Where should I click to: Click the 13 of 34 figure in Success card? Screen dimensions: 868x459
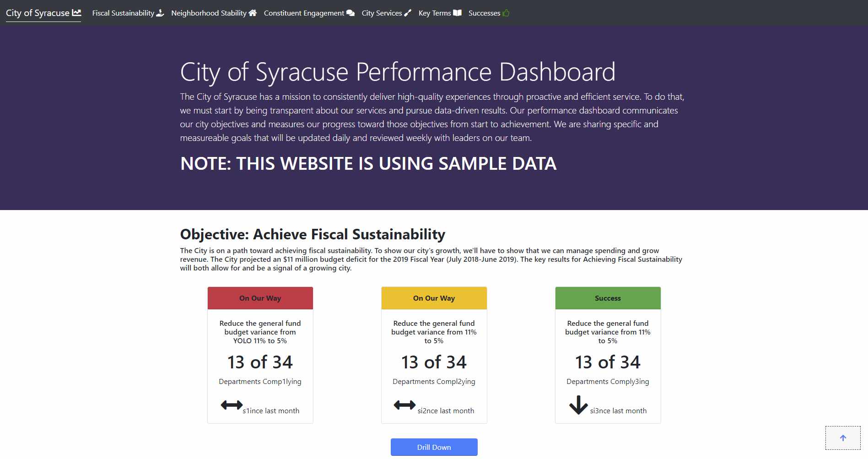[608, 362]
